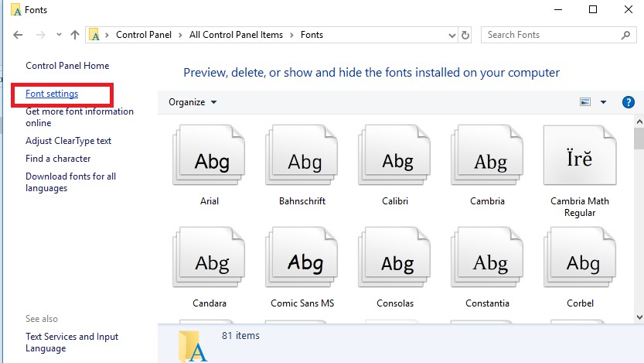644x363 pixels.
Task: Expand the address bar history dropdown
Action: click(452, 35)
